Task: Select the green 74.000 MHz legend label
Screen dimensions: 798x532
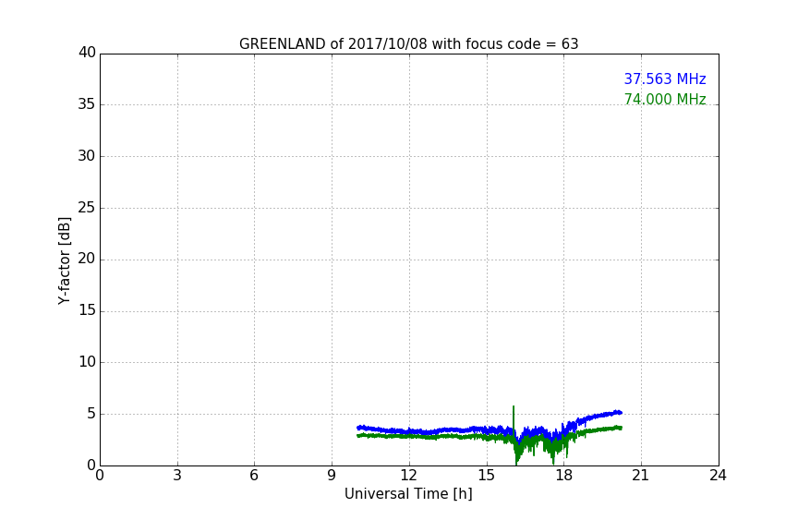Action: coord(665,99)
